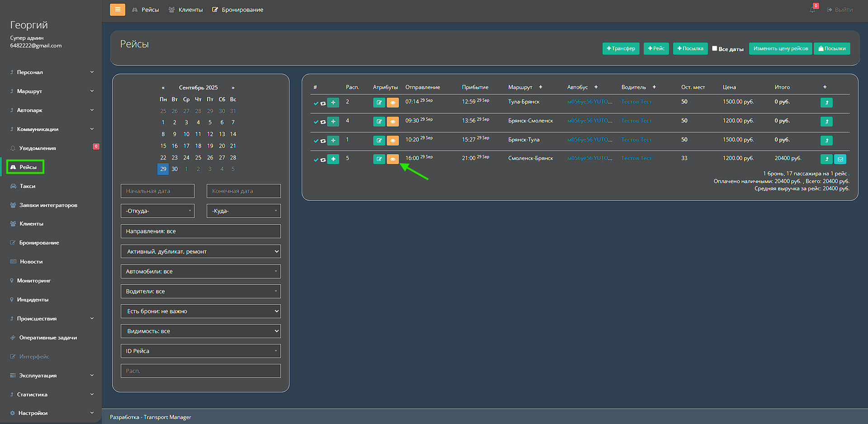The width and height of the screenshot is (868, 424).
Task: Click the orange hamburger menu button
Action: 117,9
